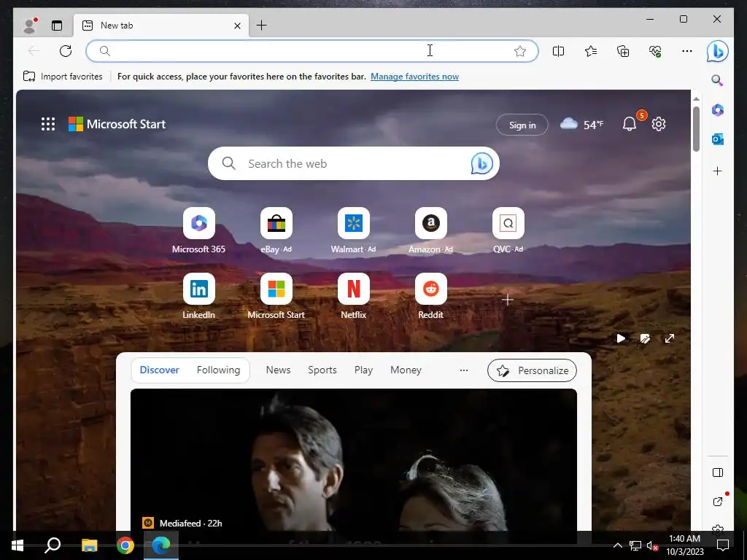Open link in new window sidebar icon
The width and height of the screenshot is (747, 560).
pyautogui.click(x=718, y=502)
